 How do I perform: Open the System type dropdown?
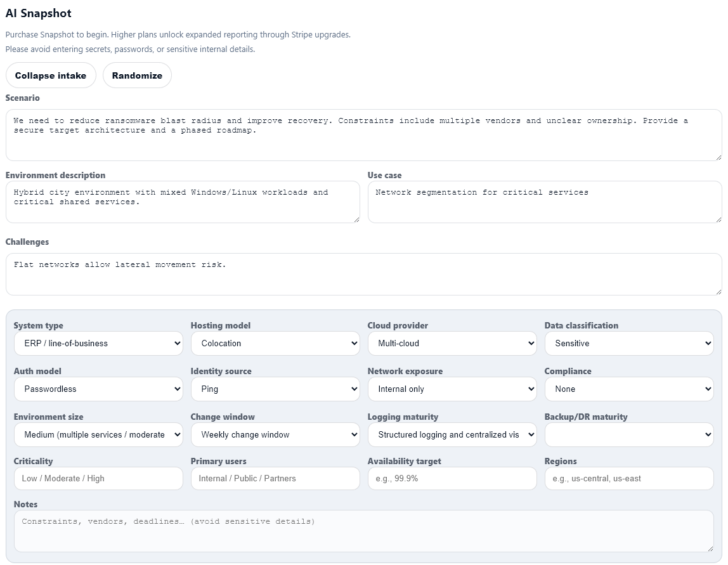click(98, 343)
